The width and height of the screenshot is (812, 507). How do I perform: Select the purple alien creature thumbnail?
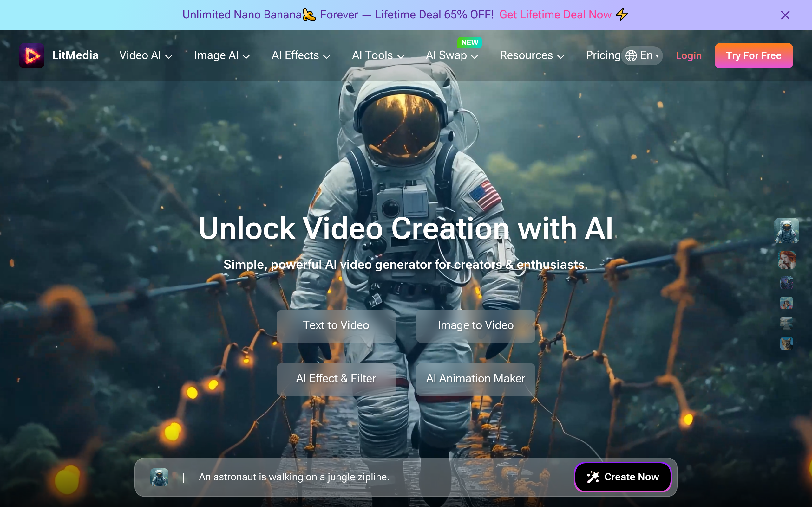coord(786,283)
